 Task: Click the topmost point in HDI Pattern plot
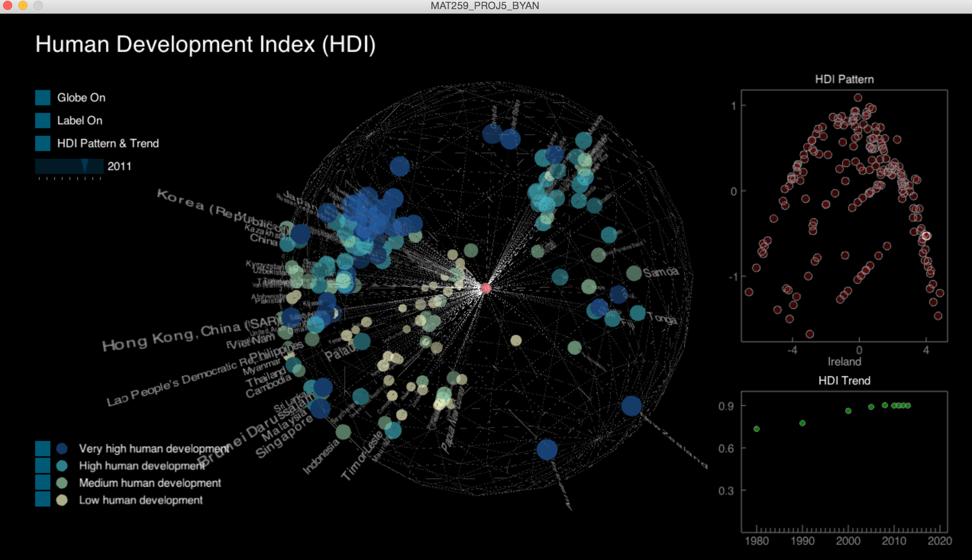tap(858, 98)
